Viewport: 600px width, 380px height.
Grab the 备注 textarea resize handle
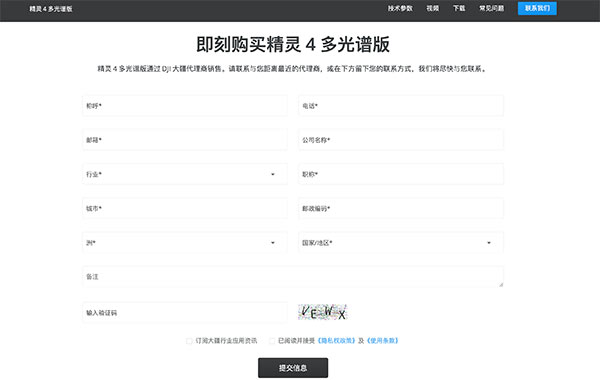pos(501,284)
